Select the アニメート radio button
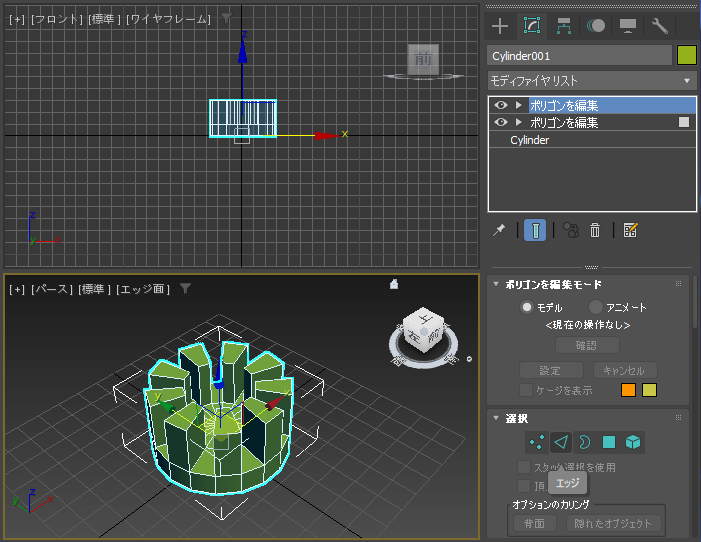This screenshot has height=542, width=701. (595, 307)
